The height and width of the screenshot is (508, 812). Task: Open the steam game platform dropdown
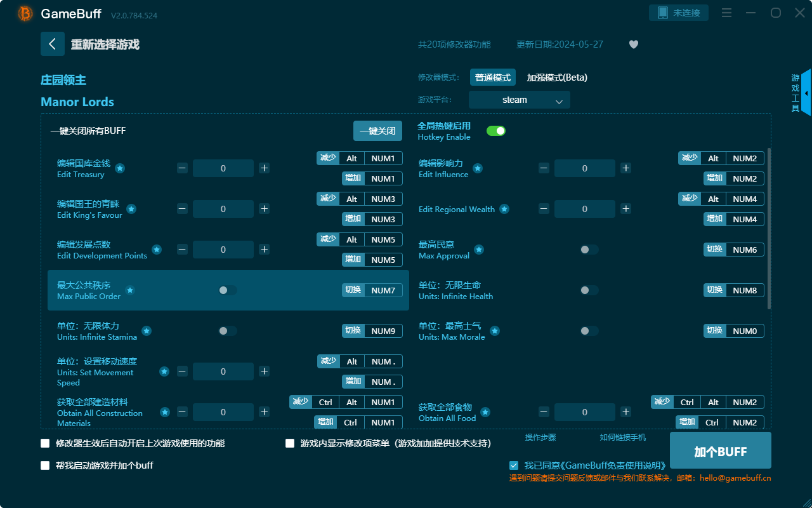[x=520, y=100]
